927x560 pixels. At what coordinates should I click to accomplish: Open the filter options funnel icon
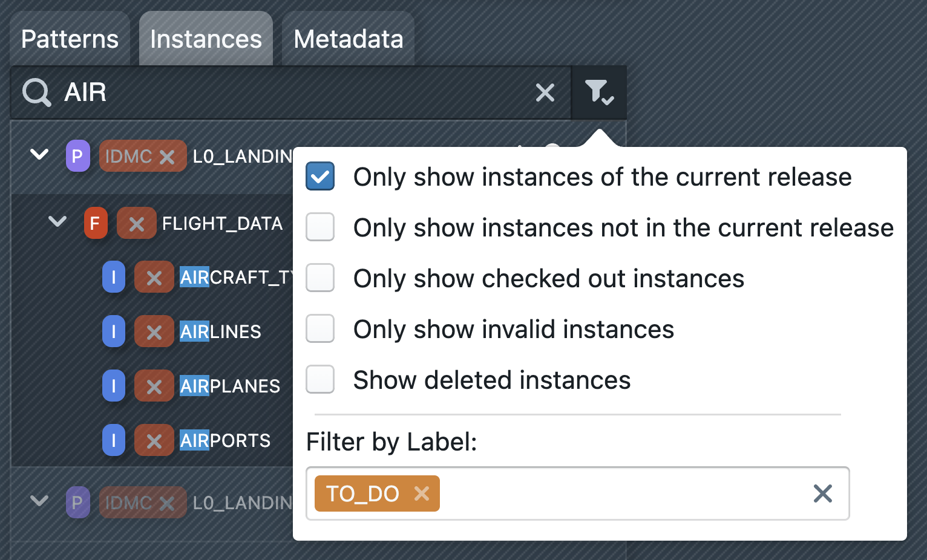598,93
